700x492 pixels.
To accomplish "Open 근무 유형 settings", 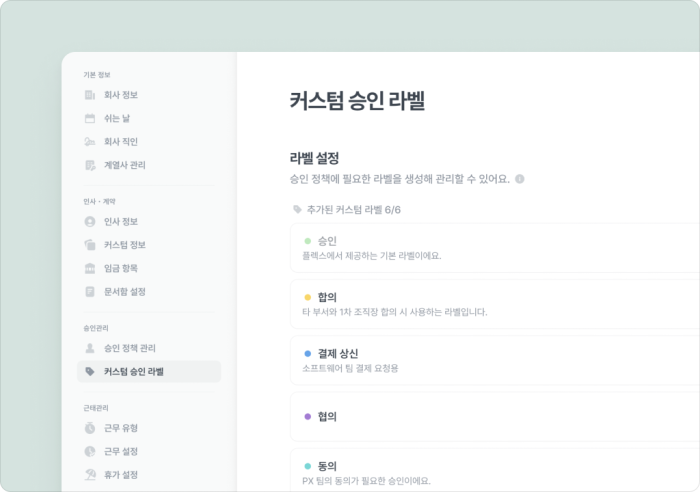I will tap(149, 428).
